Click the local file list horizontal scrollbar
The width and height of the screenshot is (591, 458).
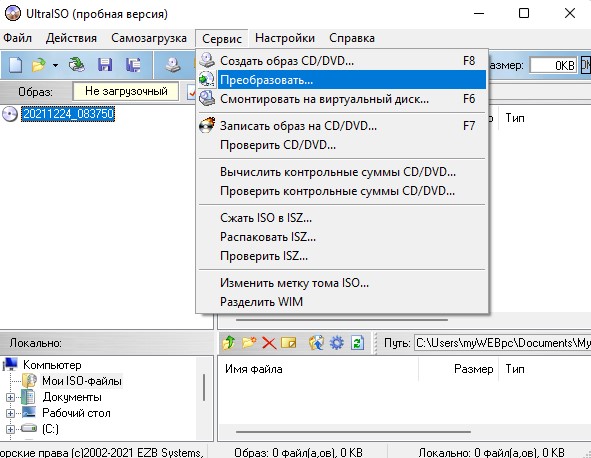(354, 432)
